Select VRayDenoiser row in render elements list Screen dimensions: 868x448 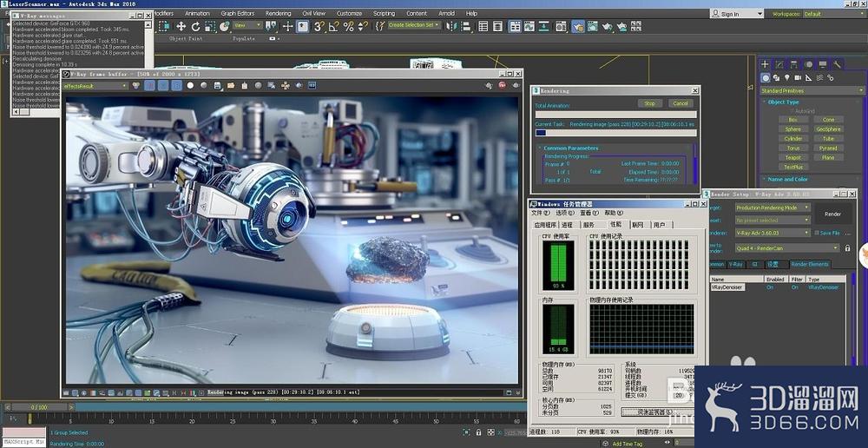tap(778, 287)
